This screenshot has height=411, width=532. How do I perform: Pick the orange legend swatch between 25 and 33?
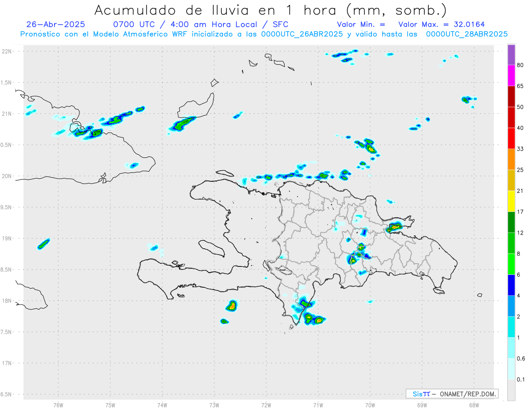tap(511, 159)
